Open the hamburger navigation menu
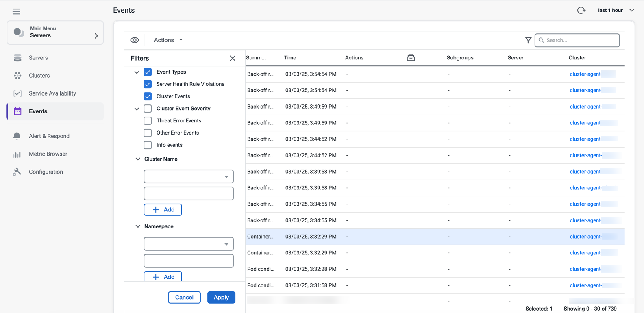 click(x=16, y=11)
